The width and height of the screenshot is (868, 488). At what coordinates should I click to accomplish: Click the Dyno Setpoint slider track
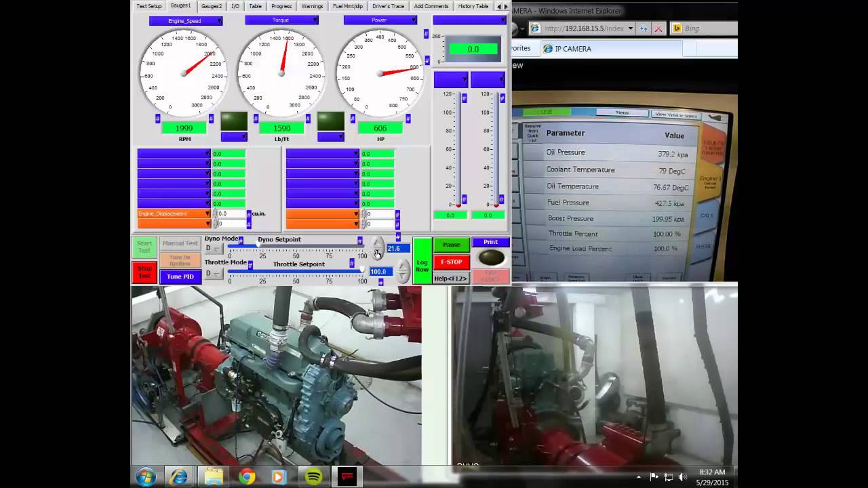click(x=295, y=247)
